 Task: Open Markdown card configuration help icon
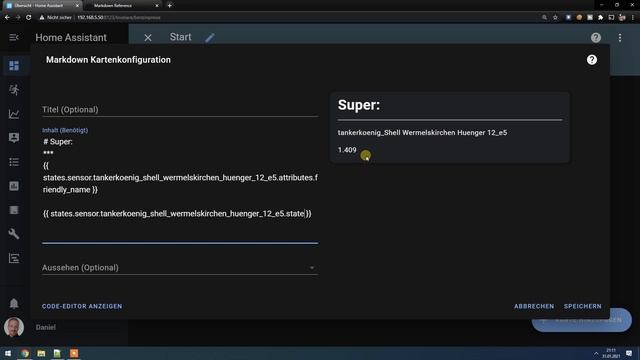[592, 60]
